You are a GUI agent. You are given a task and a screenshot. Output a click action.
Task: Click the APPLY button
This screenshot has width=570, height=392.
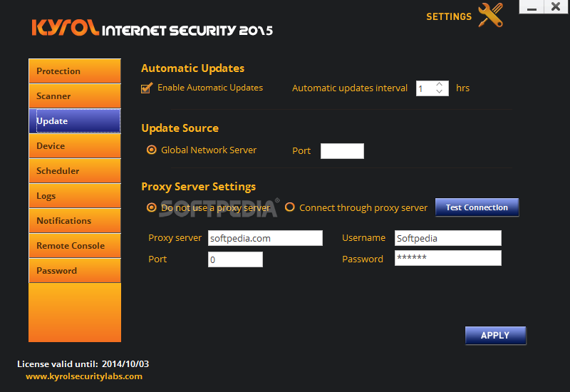coord(495,335)
